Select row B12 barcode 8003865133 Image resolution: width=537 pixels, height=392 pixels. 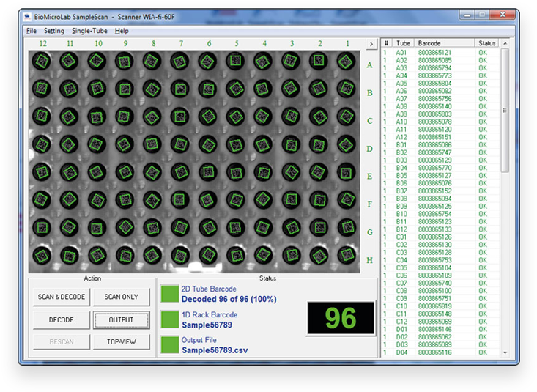[440, 229]
